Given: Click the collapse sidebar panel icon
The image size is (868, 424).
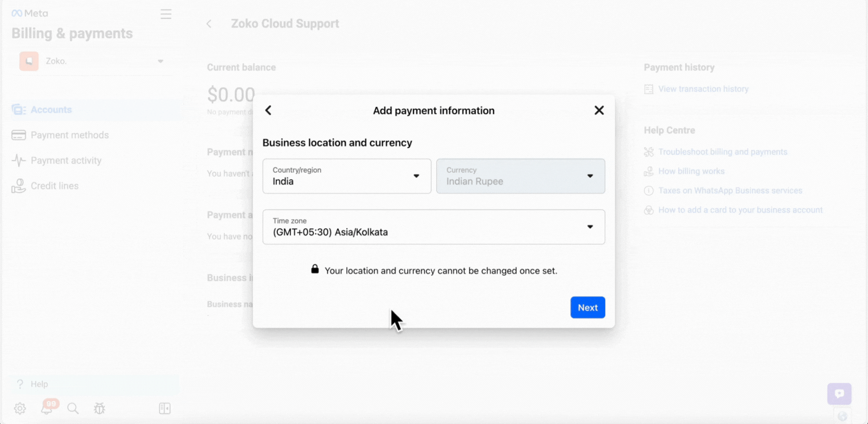Looking at the screenshot, I should coord(165,408).
